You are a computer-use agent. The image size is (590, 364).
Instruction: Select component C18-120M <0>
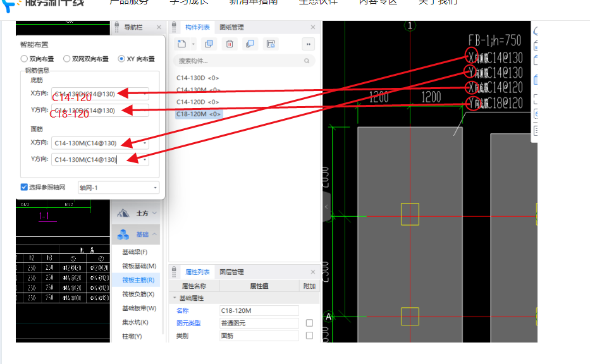(199, 114)
